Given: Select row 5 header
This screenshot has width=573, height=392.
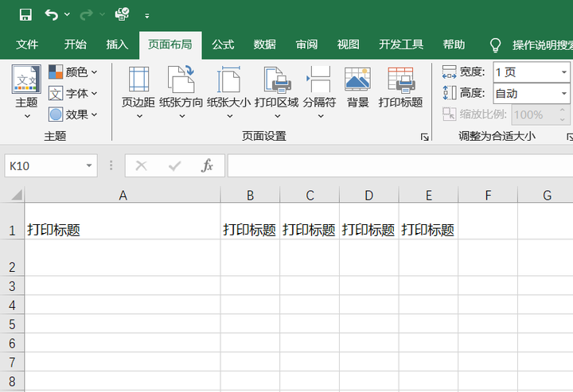Looking at the screenshot, I should [x=12, y=324].
